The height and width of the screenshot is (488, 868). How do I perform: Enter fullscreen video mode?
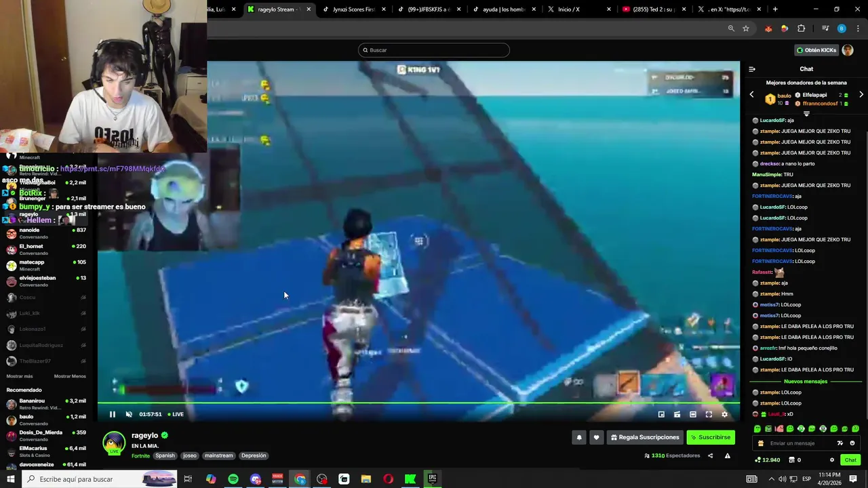pyautogui.click(x=709, y=414)
